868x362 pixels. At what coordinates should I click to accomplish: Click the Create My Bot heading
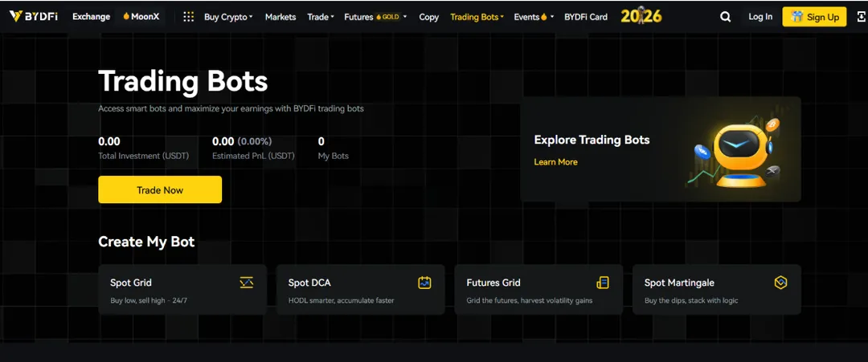146,242
